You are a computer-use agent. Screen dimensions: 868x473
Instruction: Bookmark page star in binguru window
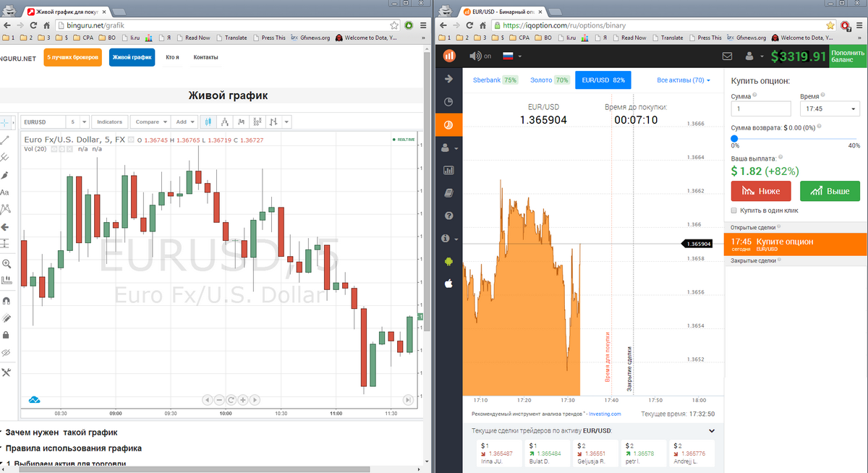coord(394,25)
